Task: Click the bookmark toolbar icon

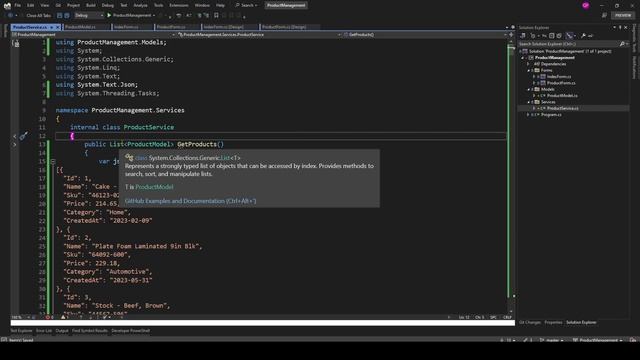Action: 216,16
